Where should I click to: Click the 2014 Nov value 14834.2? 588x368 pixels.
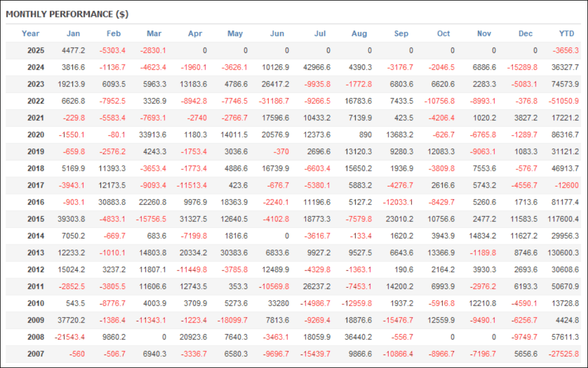483,236
